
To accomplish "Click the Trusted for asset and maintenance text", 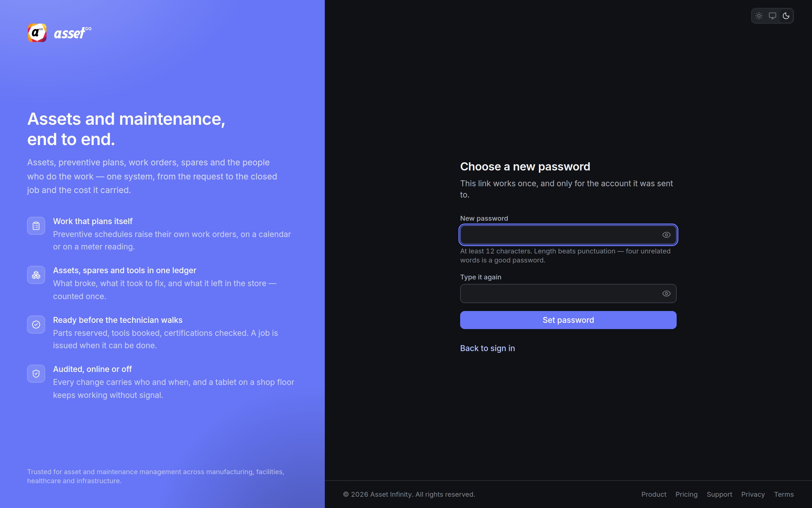I will tap(156, 476).
